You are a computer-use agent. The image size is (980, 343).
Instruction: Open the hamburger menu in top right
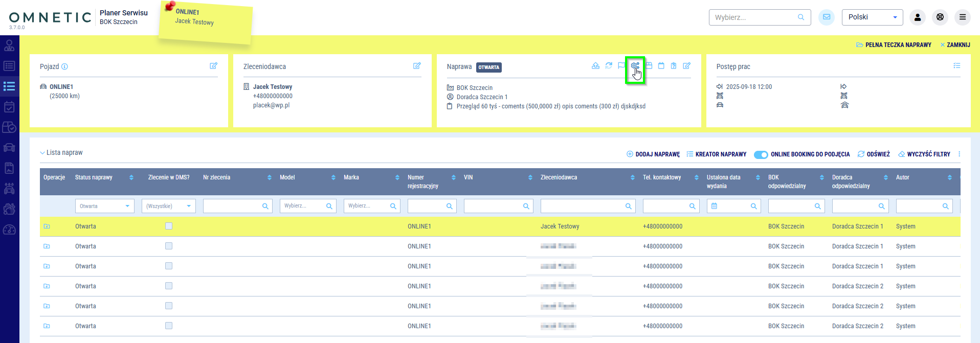coord(962,17)
